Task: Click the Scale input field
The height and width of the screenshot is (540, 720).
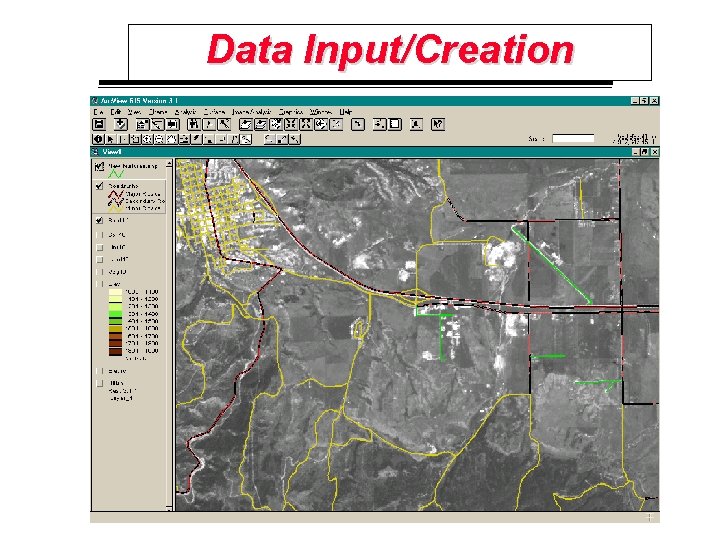Action: coord(573,138)
